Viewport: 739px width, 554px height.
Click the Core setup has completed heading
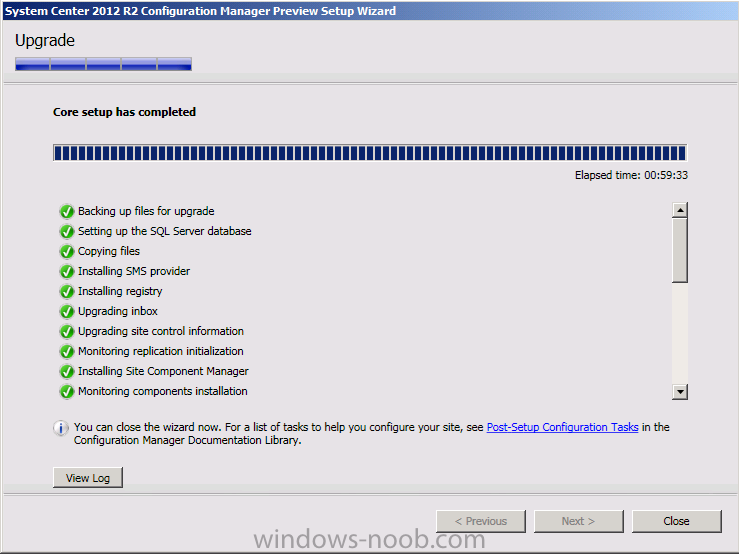coord(124,112)
